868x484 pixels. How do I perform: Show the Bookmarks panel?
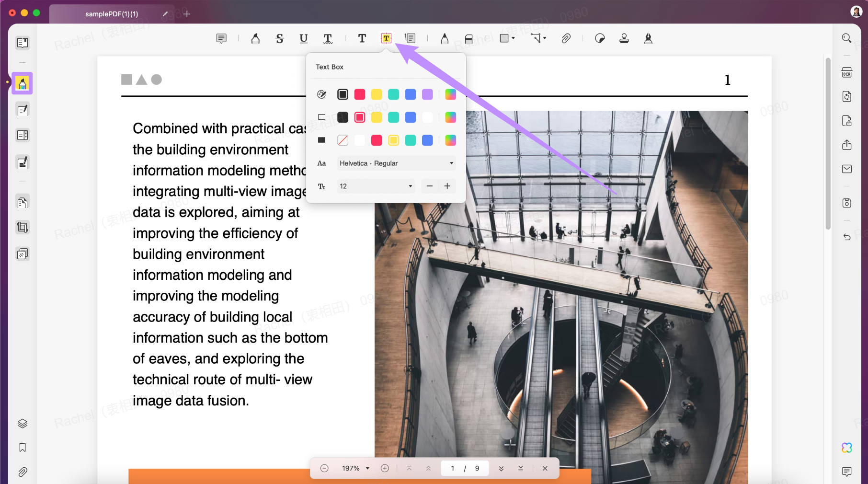pyautogui.click(x=23, y=448)
